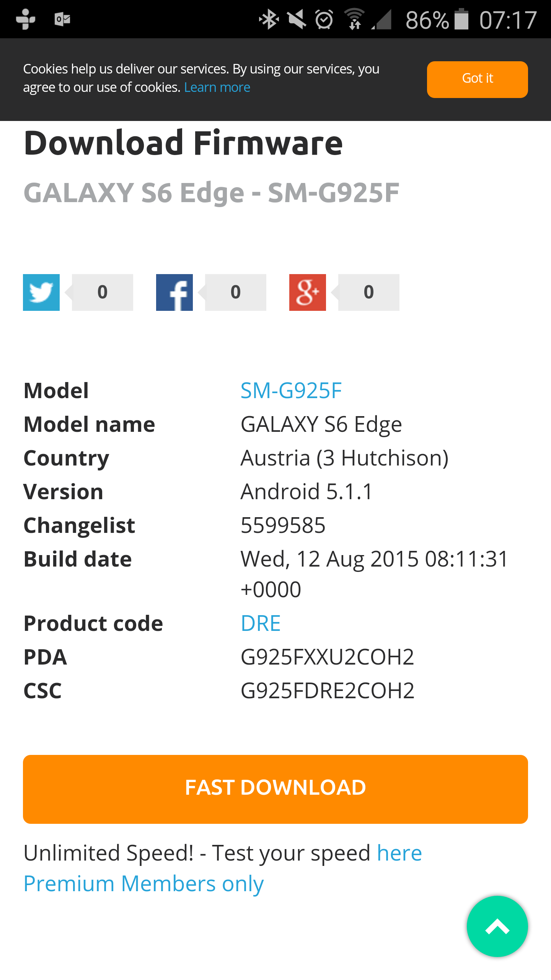Tap the Twitter share count box
The height and width of the screenshot is (980, 551).
pyautogui.click(x=103, y=292)
